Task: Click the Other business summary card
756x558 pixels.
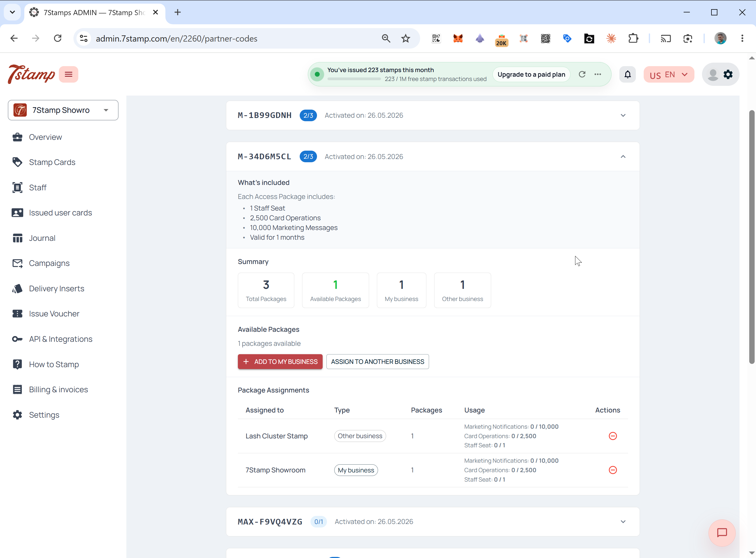Action: coord(462,290)
